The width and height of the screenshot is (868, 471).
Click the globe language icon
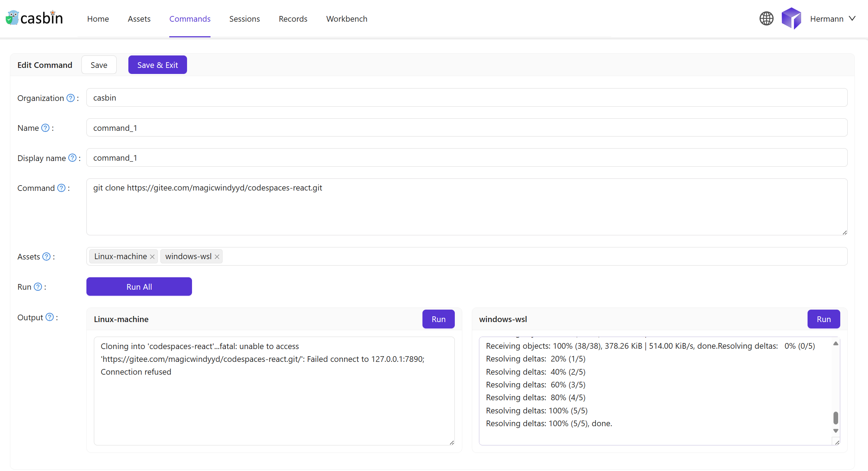pyautogui.click(x=766, y=18)
